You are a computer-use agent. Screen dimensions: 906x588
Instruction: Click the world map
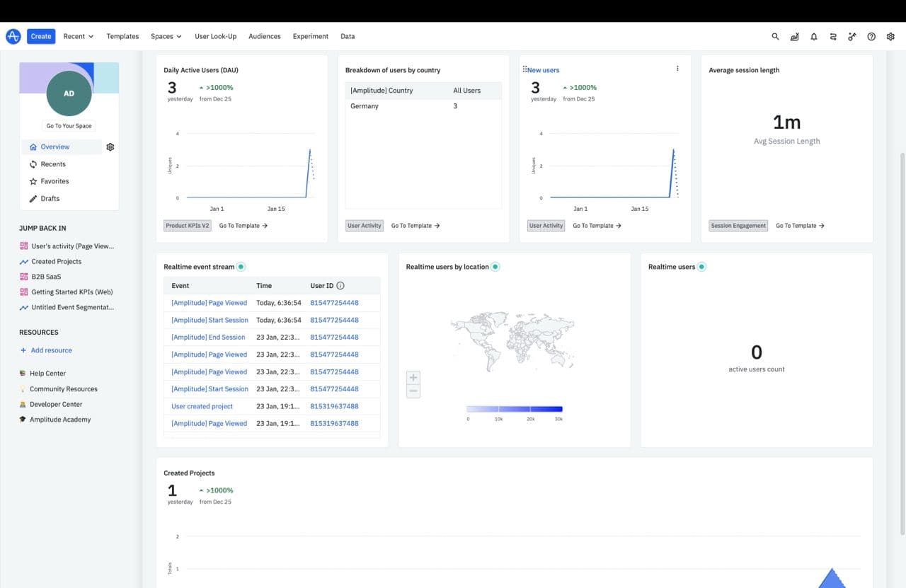coord(512,342)
